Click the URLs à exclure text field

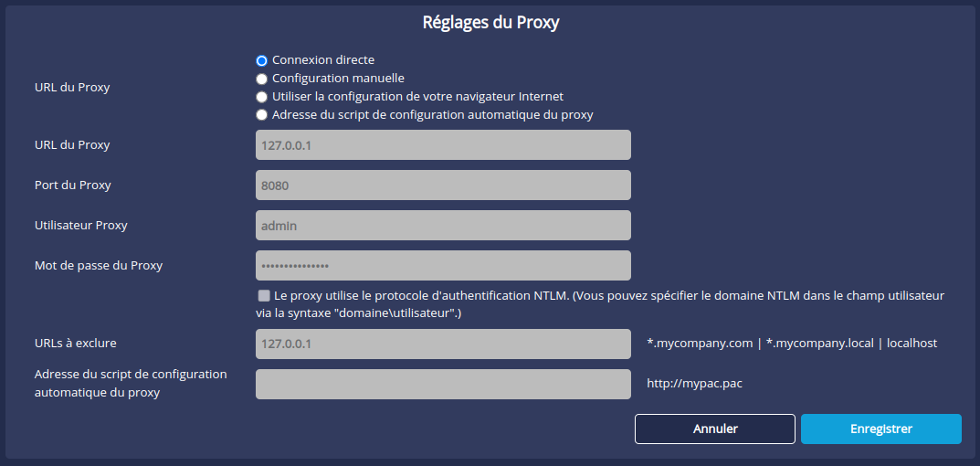tap(443, 344)
